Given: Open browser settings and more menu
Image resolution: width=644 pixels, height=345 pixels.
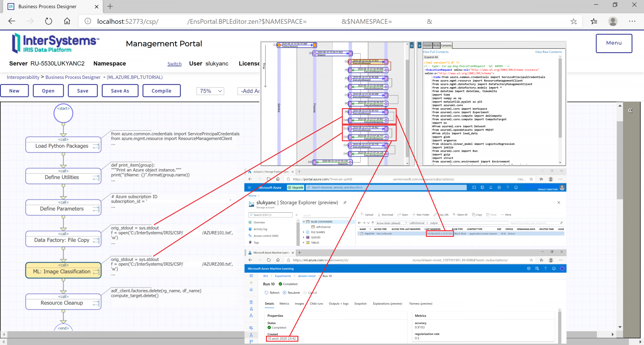Looking at the screenshot, I should [632, 21].
